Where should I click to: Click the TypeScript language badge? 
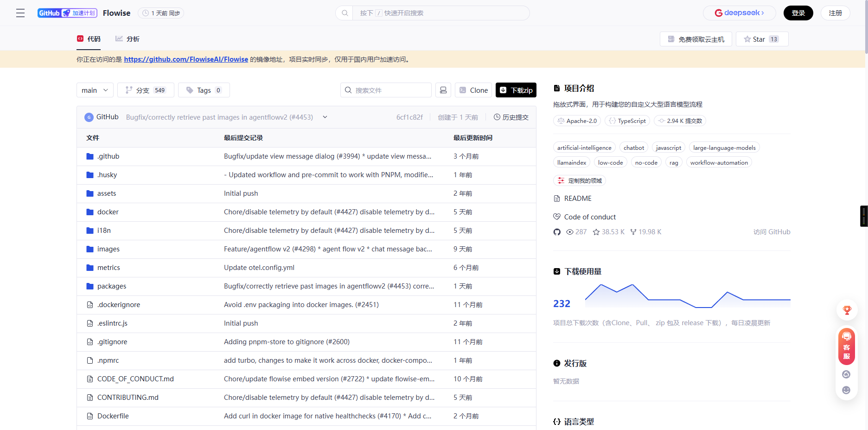[627, 121]
